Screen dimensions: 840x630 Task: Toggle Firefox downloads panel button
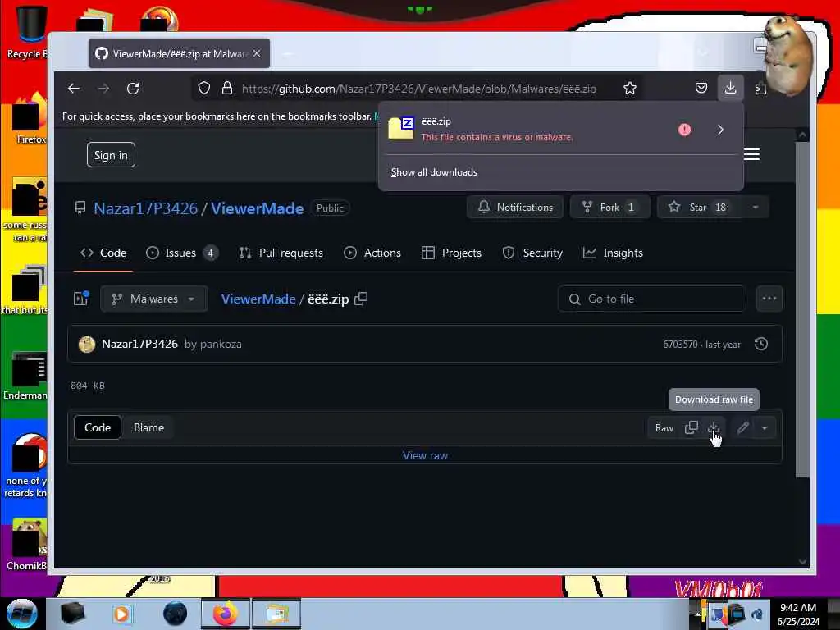(730, 88)
